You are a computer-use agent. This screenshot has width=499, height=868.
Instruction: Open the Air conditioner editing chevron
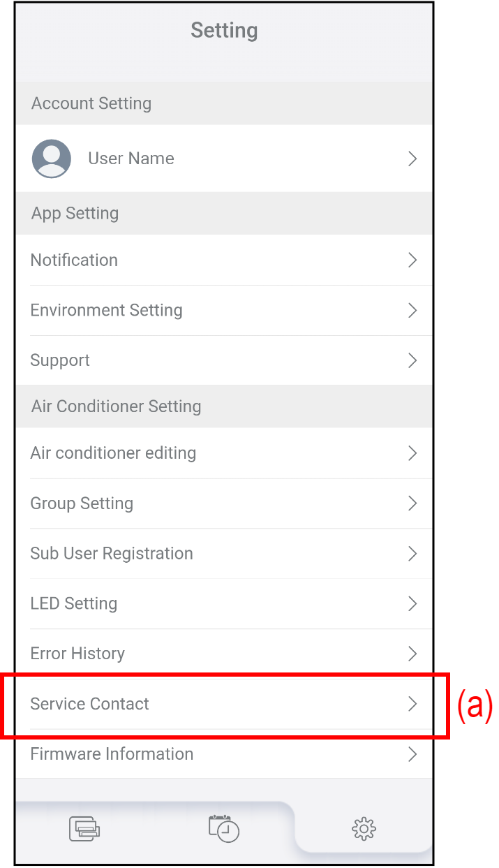[412, 453]
